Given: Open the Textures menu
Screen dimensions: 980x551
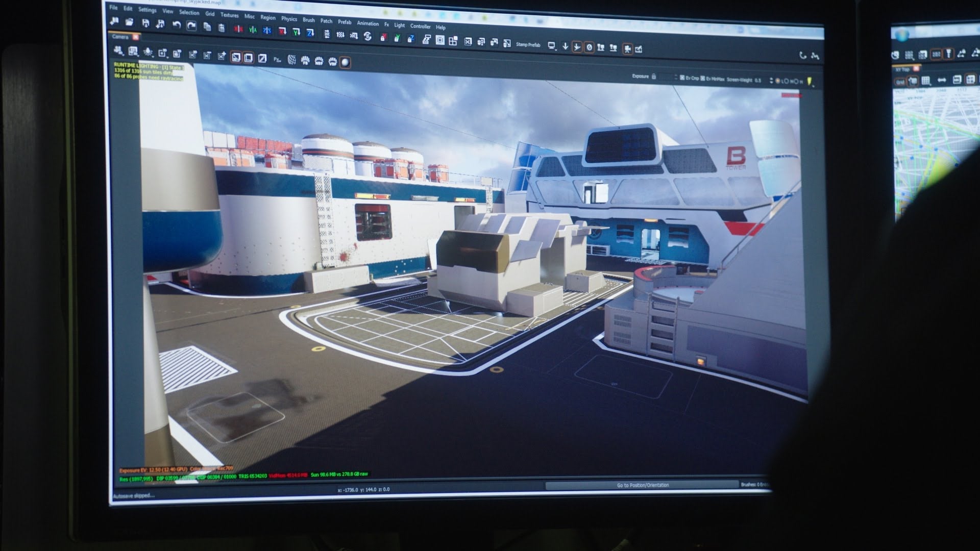Looking at the screenshot, I should [x=229, y=15].
